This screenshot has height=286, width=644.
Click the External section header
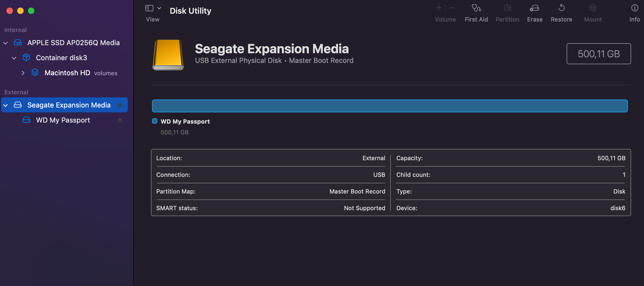click(x=16, y=92)
